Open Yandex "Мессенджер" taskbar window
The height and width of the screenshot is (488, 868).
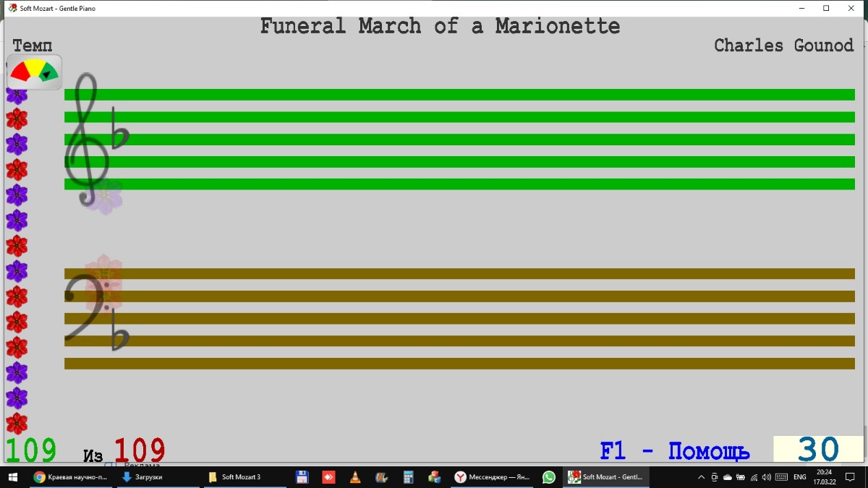(492, 477)
